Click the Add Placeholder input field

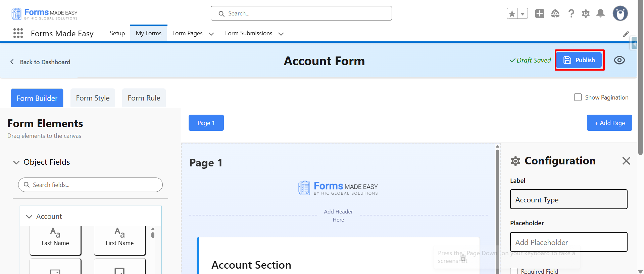click(569, 242)
